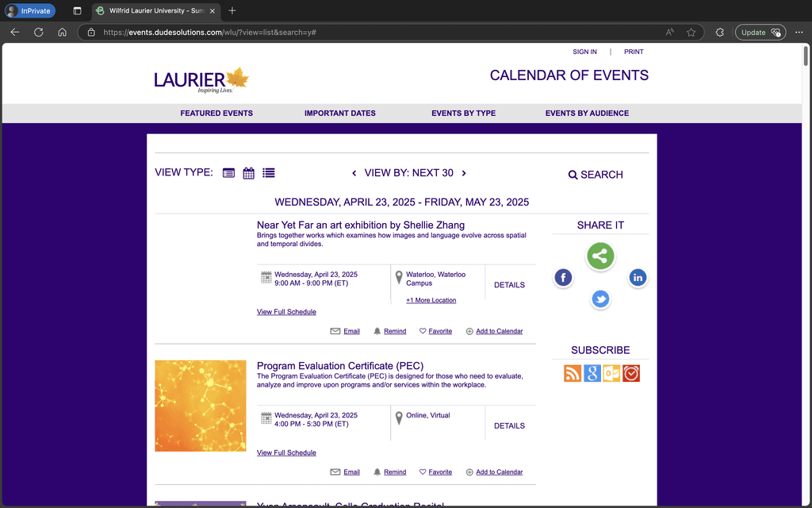Switch to calendar grid view icon
This screenshot has width=812, height=508.
click(x=248, y=173)
